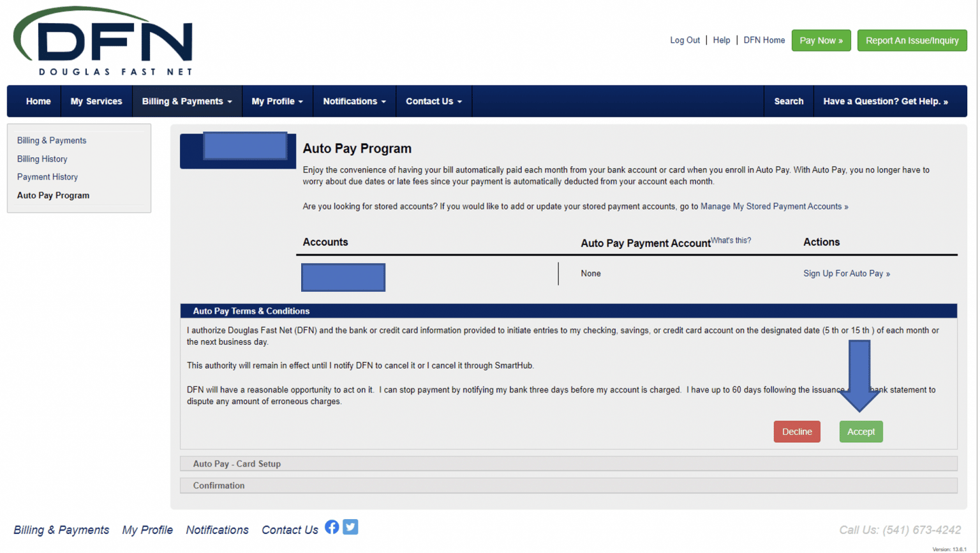Open the My Profile dropdown

pyautogui.click(x=277, y=101)
